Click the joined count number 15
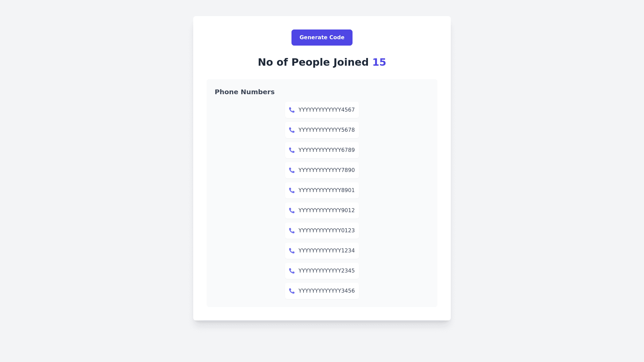 pos(379,62)
